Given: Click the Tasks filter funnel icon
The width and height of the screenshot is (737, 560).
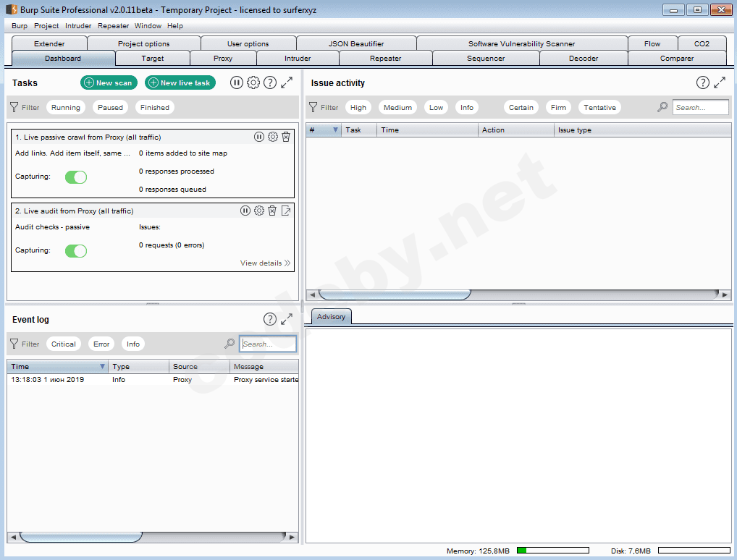Looking at the screenshot, I should (x=14, y=107).
